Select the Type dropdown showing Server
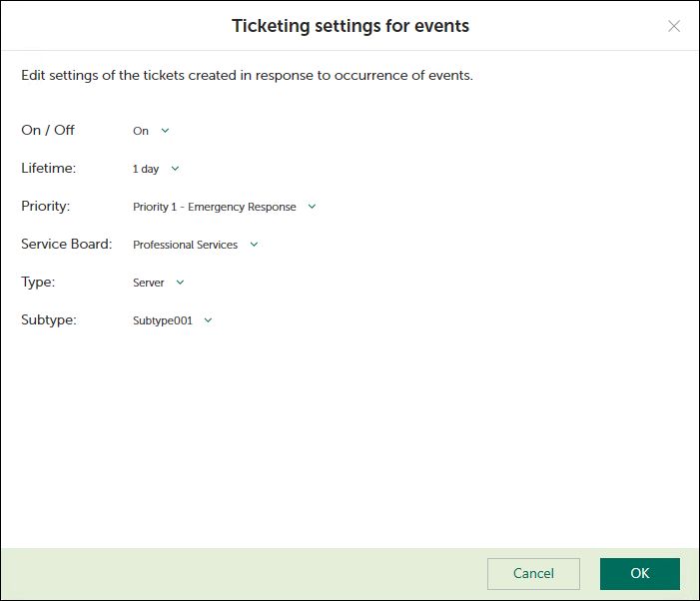This screenshot has height=601, width=700. coord(148,283)
